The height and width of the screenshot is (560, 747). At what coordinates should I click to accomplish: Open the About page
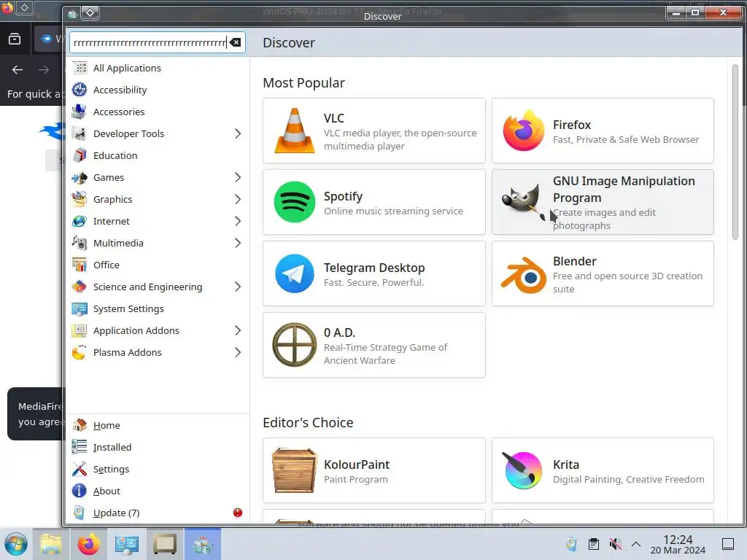[x=158, y=491]
